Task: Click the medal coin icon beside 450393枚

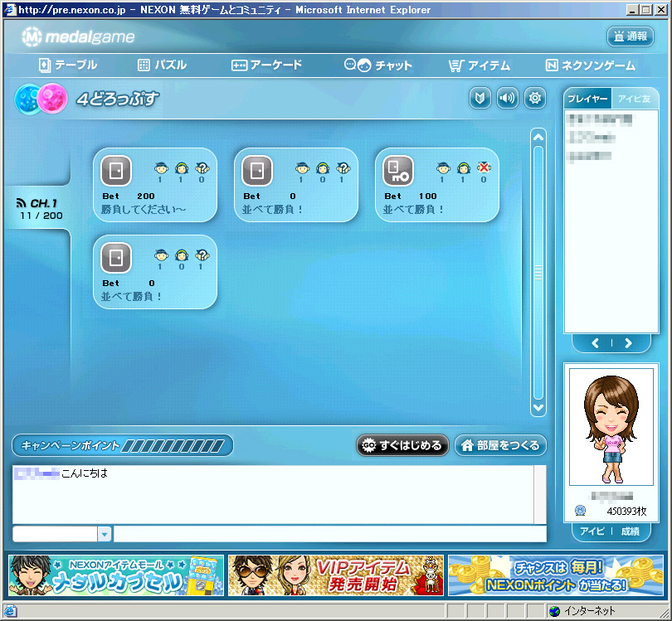Action: pos(580,511)
